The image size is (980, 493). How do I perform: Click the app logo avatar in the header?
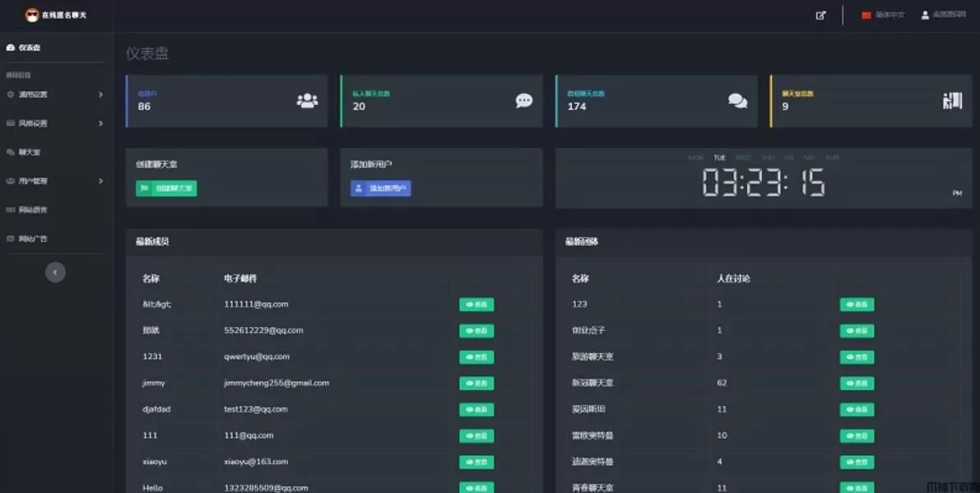[x=32, y=15]
